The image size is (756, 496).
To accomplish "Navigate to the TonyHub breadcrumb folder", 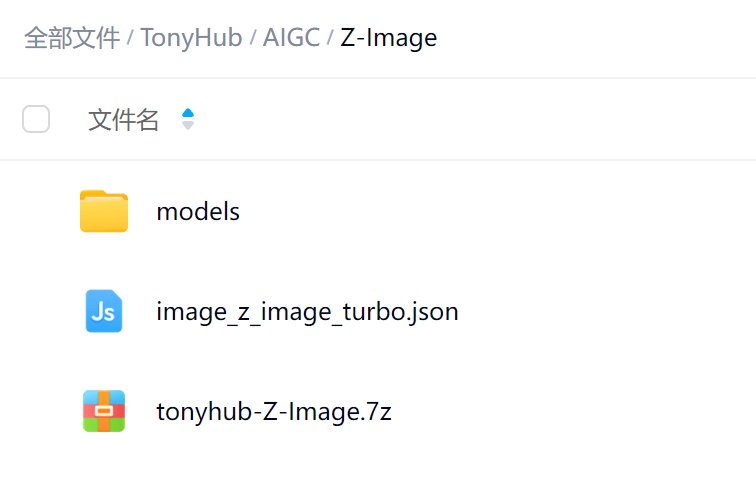I will (x=191, y=38).
